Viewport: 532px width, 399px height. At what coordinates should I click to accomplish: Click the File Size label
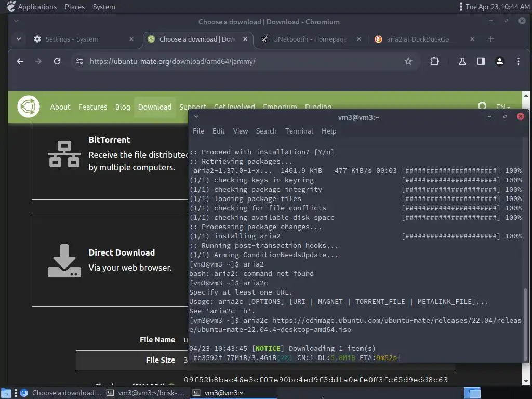pyautogui.click(x=161, y=360)
